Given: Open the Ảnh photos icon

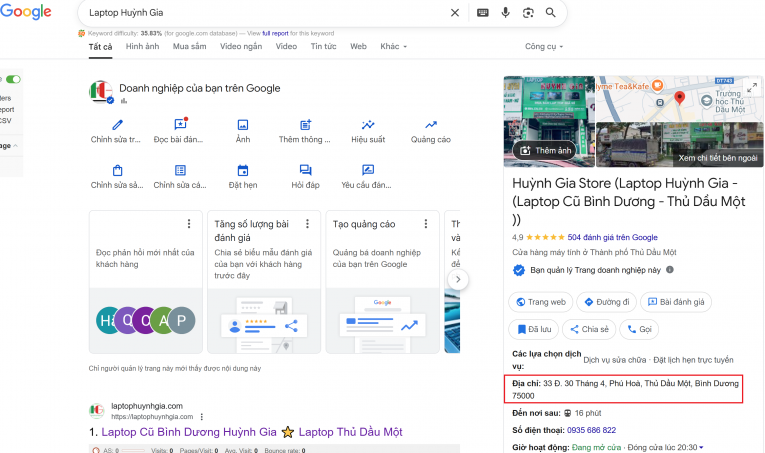Looking at the screenshot, I should (242, 125).
